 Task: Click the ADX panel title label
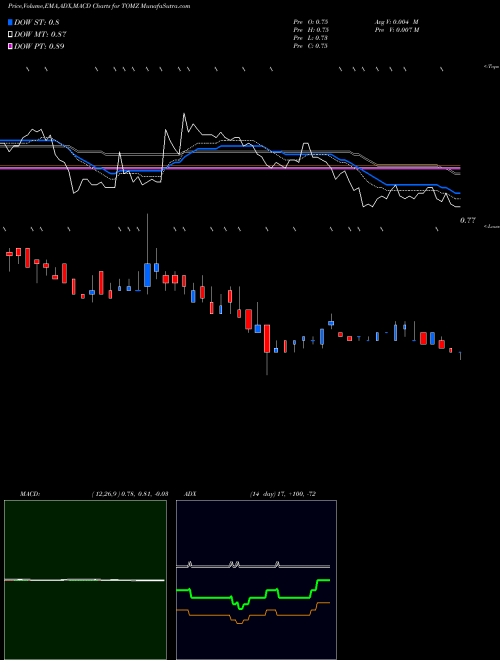(x=190, y=494)
